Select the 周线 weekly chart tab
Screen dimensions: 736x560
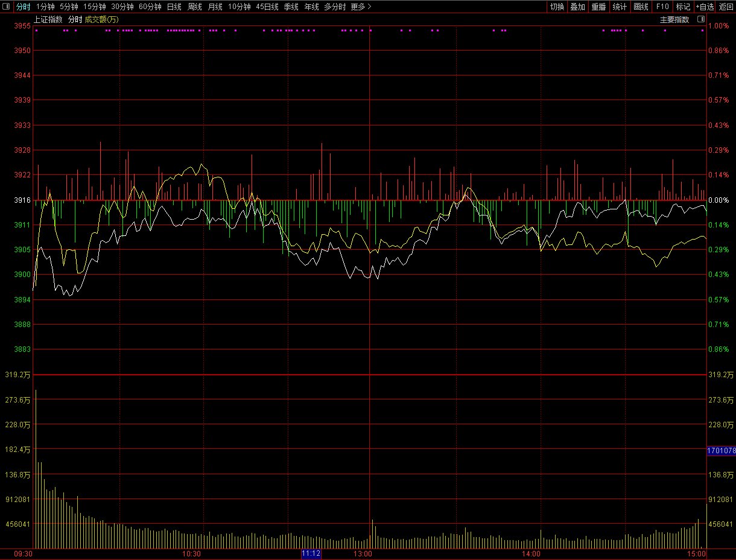click(x=194, y=7)
